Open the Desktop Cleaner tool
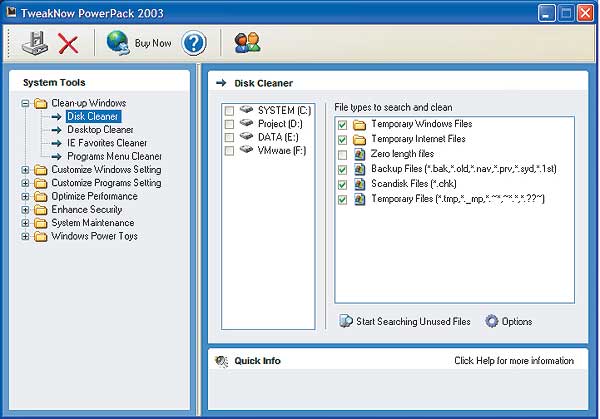 pyautogui.click(x=100, y=130)
